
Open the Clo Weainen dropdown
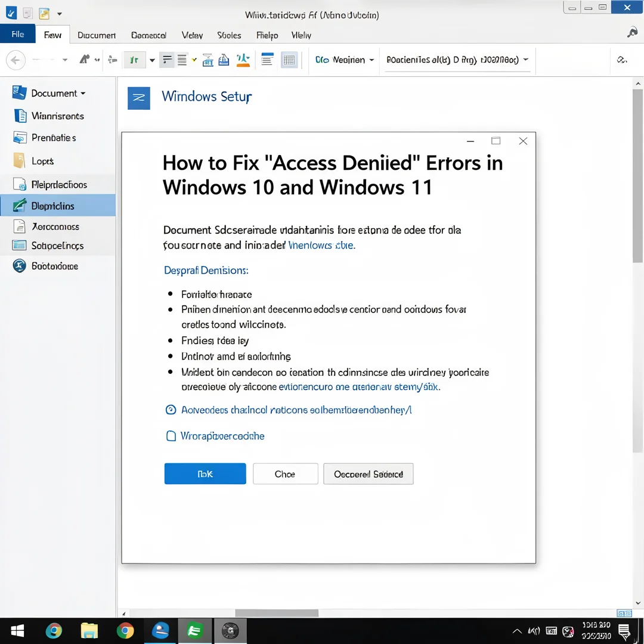click(x=344, y=60)
